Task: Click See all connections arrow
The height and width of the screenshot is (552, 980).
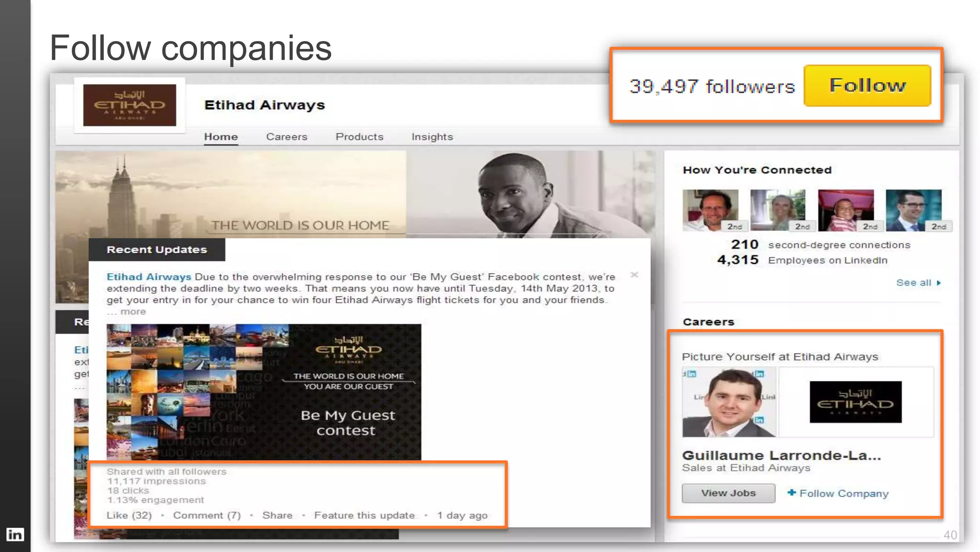Action: (918, 283)
